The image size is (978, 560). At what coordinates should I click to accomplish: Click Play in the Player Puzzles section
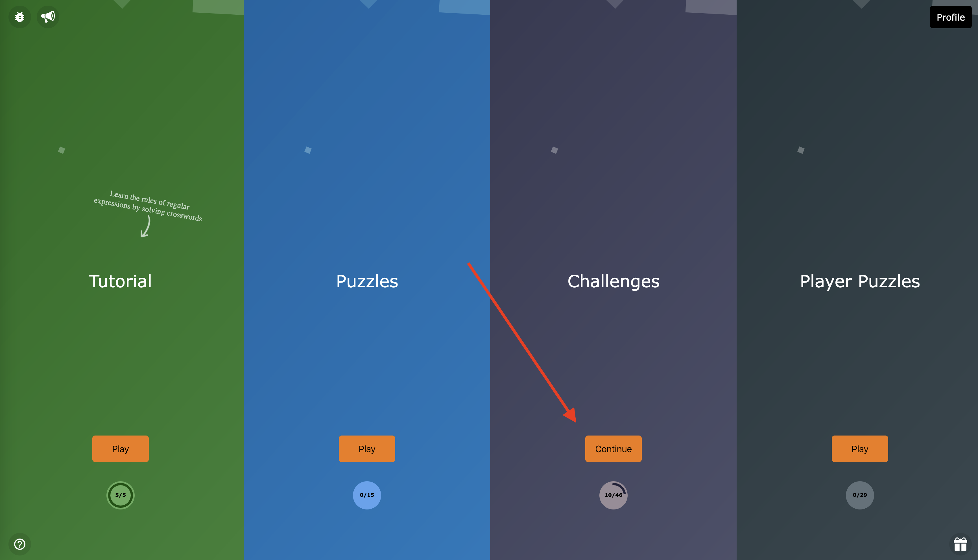(860, 448)
